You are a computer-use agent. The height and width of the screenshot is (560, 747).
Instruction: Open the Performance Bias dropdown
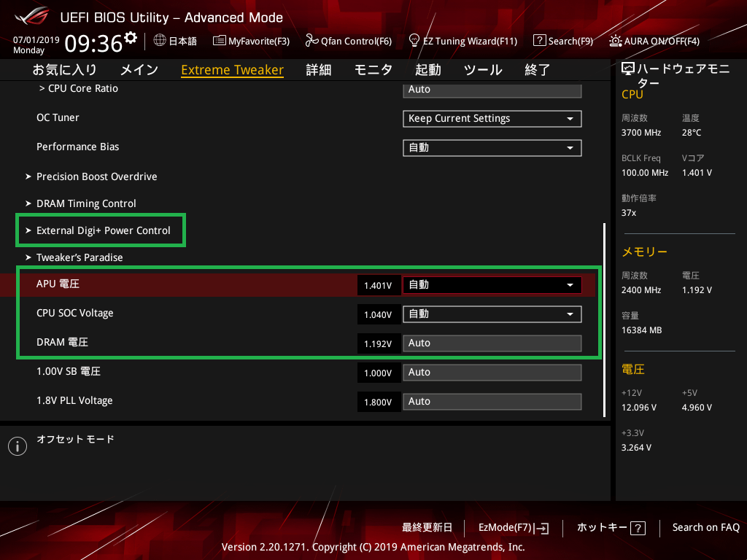point(492,147)
